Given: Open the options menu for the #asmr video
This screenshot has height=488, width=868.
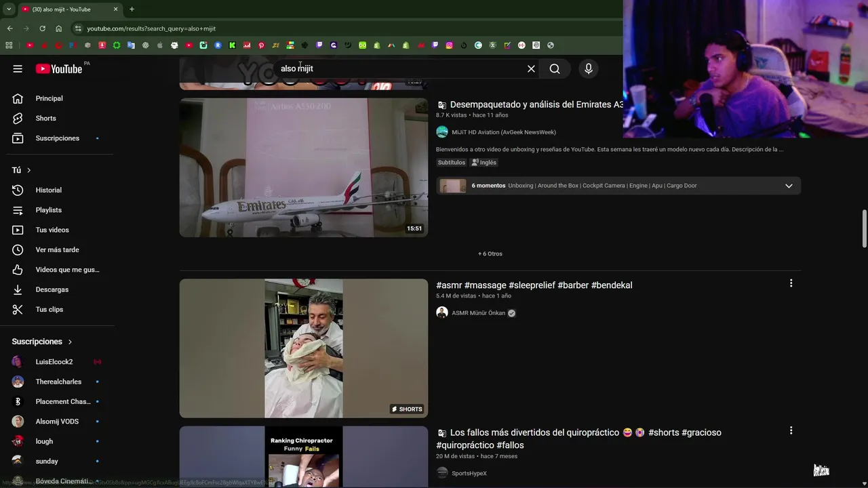Looking at the screenshot, I should [791, 283].
